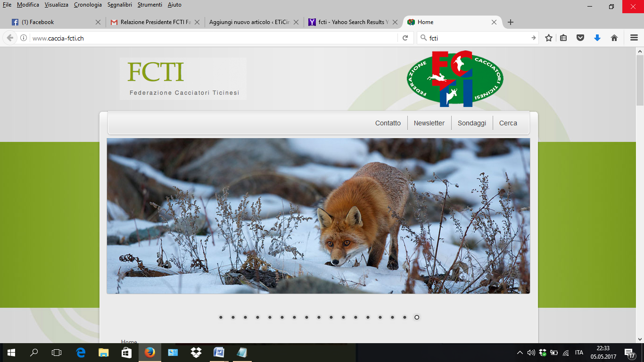The height and width of the screenshot is (362, 644).
Task: Open a new tab with the plus button
Action: 511,22
